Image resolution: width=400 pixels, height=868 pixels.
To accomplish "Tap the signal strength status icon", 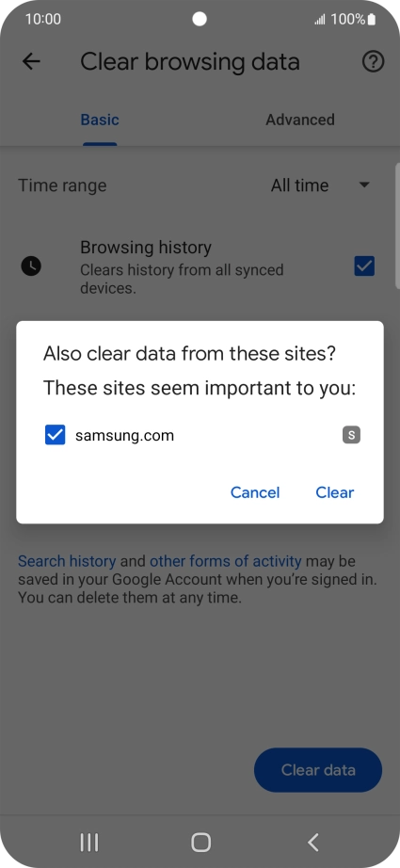I will [320, 20].
